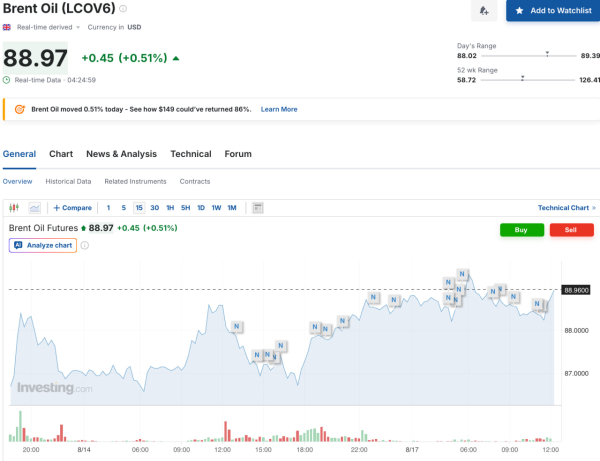This screenshot has height=461, width=600.
Task: Open Forum tab
Action: pyautogui.click(x=238, y=154)
